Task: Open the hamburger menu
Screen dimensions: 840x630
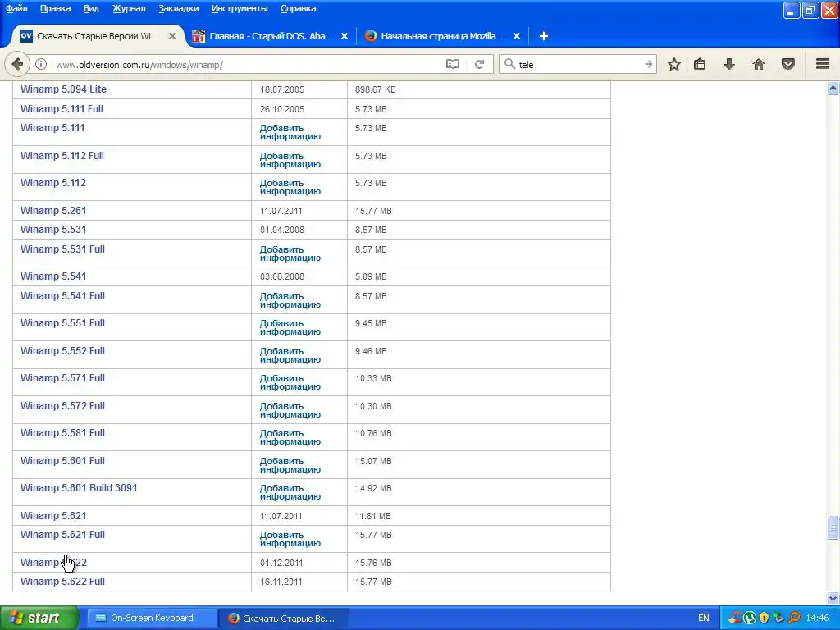Action: point(823,64)
